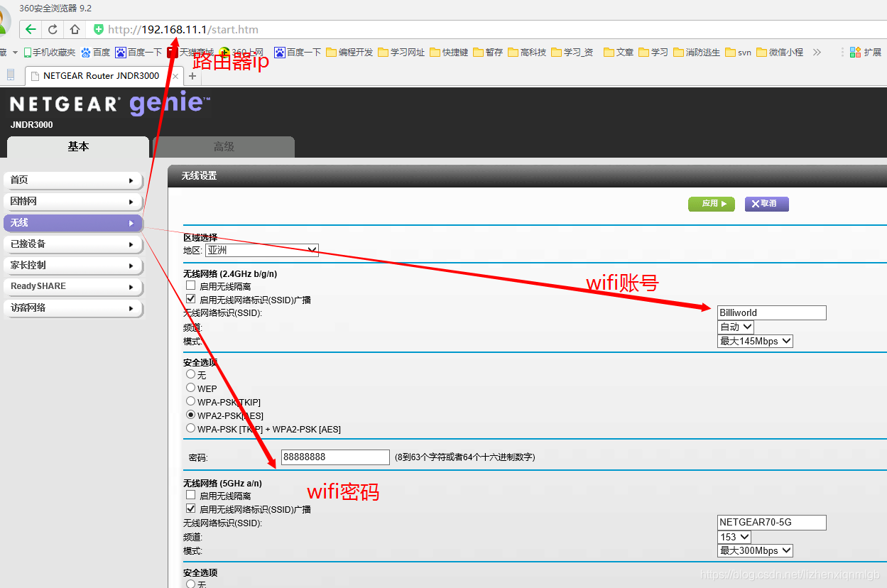Click the purple 取消 cancel button
The height and width of the screenshot is (588, 887).
click(x=767, y=204)
